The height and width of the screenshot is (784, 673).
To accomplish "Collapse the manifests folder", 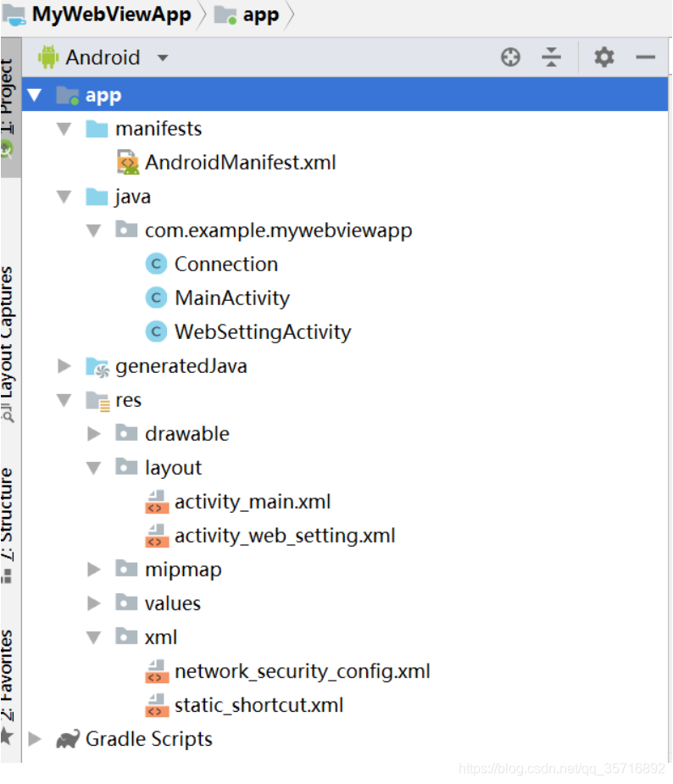I will click(x=64, y=129).
